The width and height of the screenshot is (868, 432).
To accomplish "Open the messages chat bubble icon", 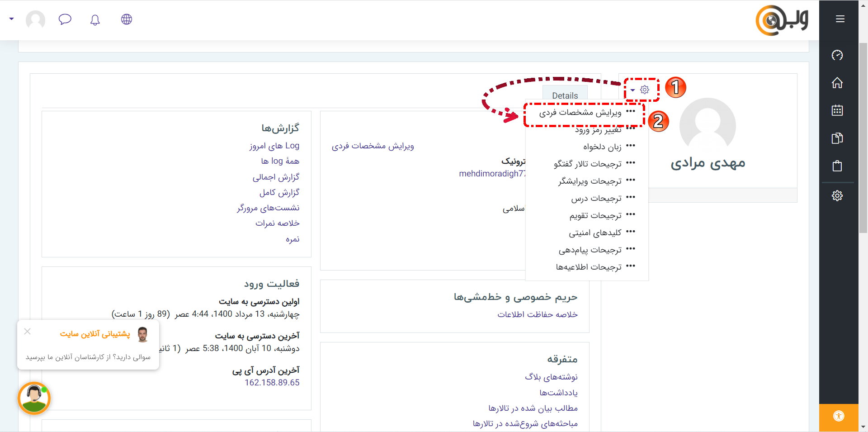I will pos(65,19).
